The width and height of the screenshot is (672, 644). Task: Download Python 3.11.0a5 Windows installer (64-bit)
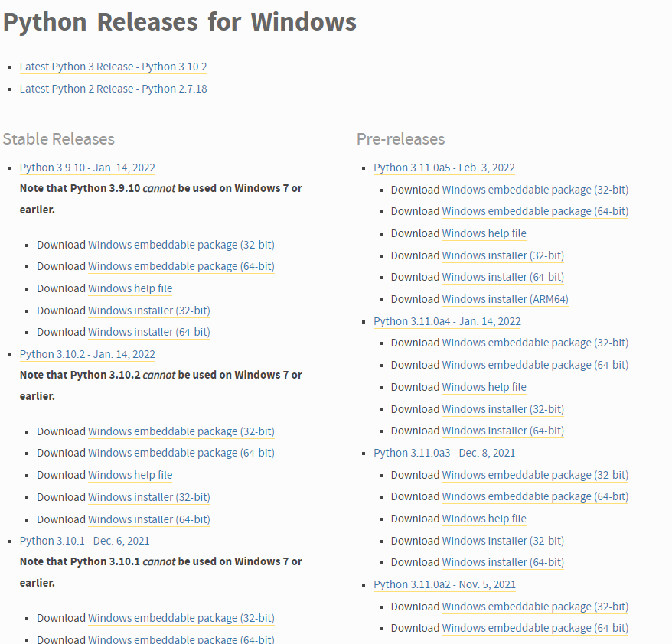coord(503,278)
